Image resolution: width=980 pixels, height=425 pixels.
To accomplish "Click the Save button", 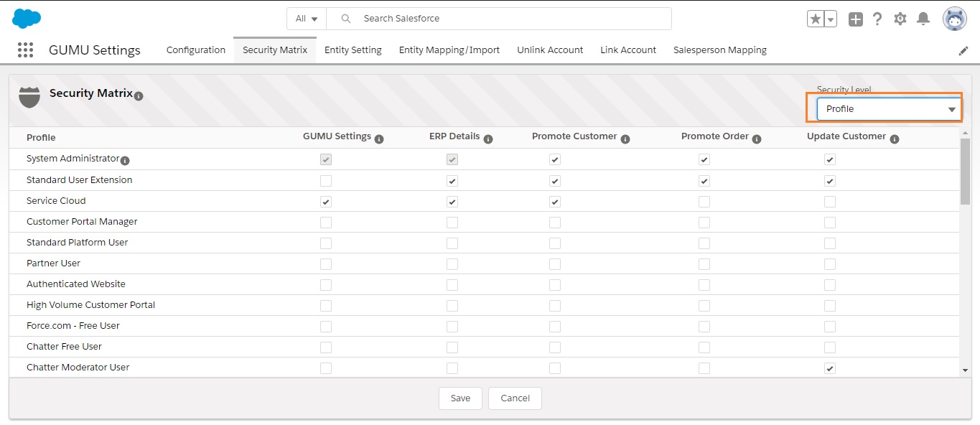I will (x=460, y=398).
